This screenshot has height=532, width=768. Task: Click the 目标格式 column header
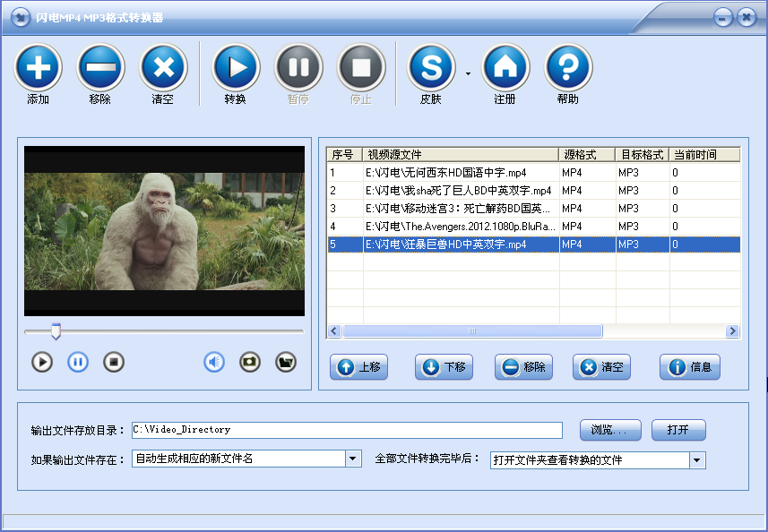(x=643, y=155)
